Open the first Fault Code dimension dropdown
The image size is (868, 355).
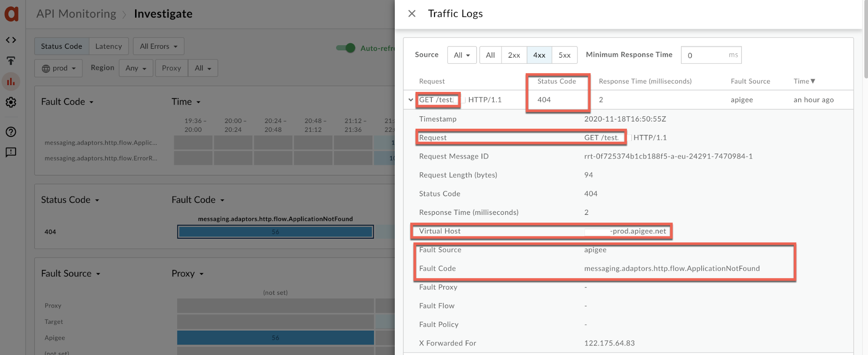click(x=67, y=102)
